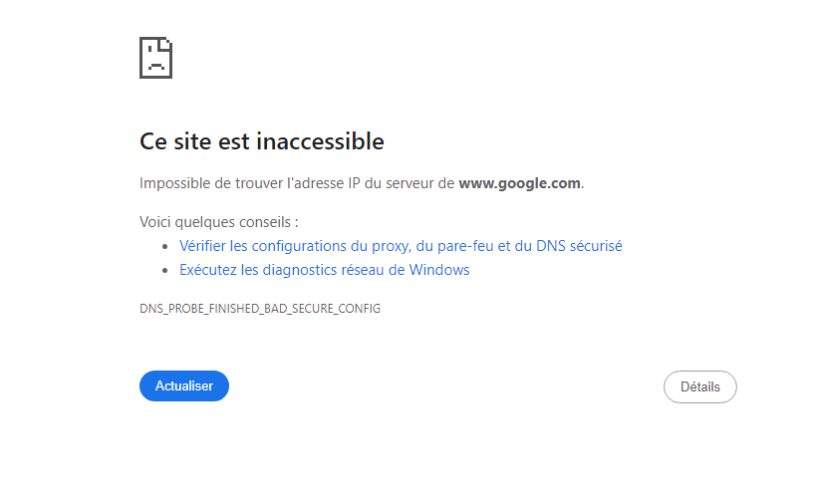Click the word "Vérifier" in first tip
814x504 pixels.
click(x=202, y=245)
